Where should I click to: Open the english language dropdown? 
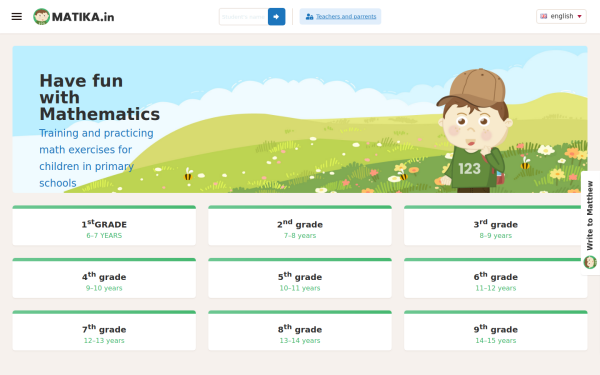pyautogui.click(x=561, y=16)
